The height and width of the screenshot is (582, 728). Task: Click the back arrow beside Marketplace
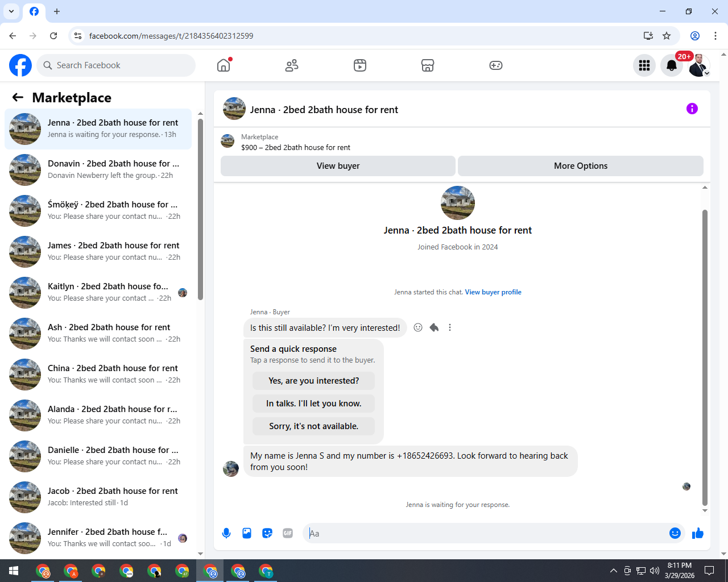(18, 97)
